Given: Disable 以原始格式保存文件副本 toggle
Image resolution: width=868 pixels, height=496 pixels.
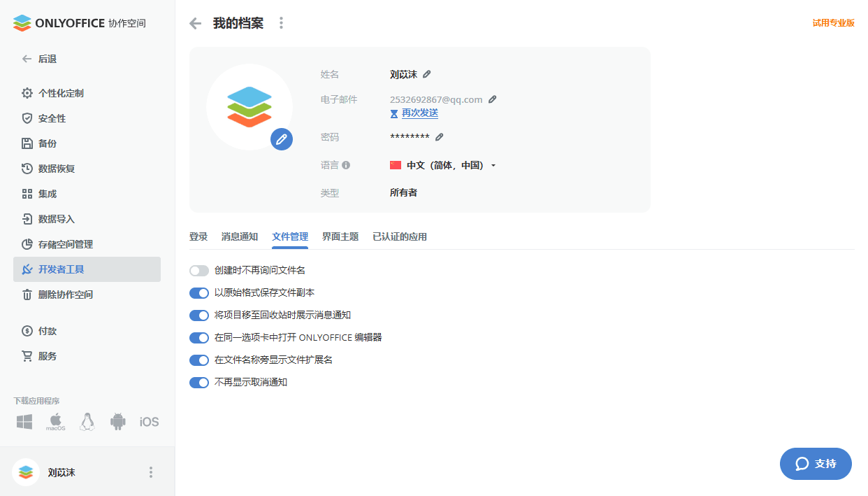Looking at the screenshot, I should (x=199, y=292).
